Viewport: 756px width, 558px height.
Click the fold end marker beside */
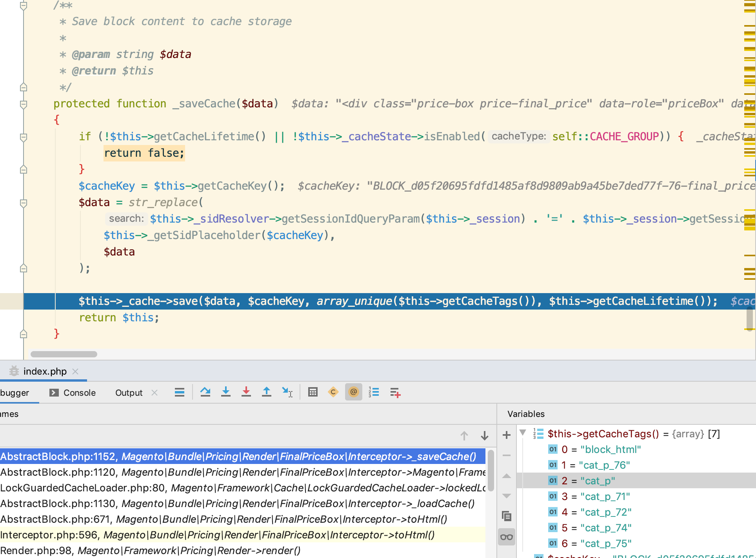[24, 87]
